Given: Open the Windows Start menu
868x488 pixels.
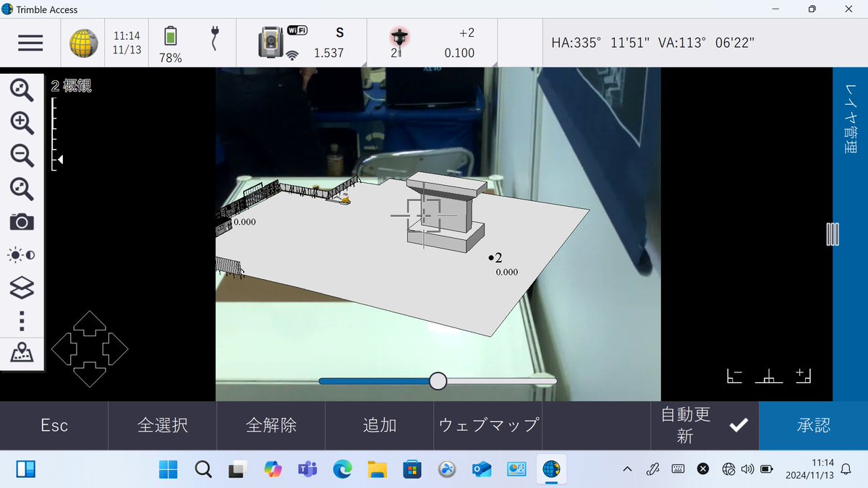Looking at the screenshot, I should (169, 469).
